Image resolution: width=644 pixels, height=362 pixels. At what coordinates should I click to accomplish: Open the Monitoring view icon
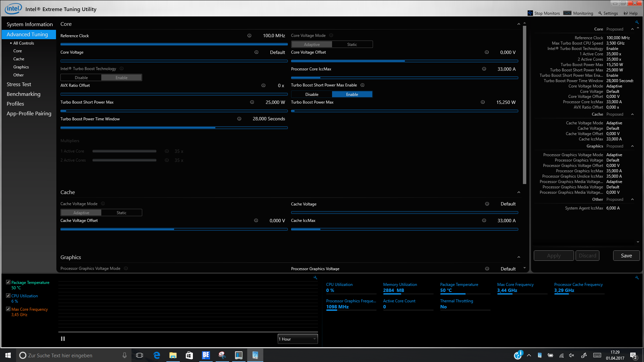pos(567,13)
